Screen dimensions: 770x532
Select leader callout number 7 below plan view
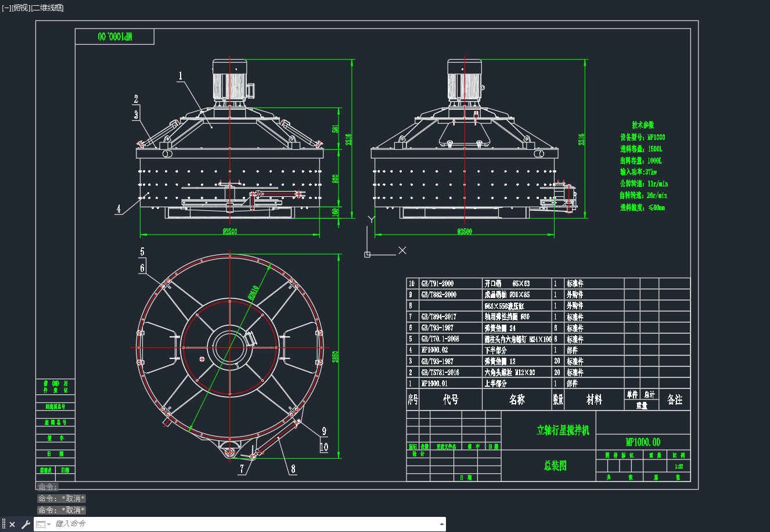coord(242,469)
